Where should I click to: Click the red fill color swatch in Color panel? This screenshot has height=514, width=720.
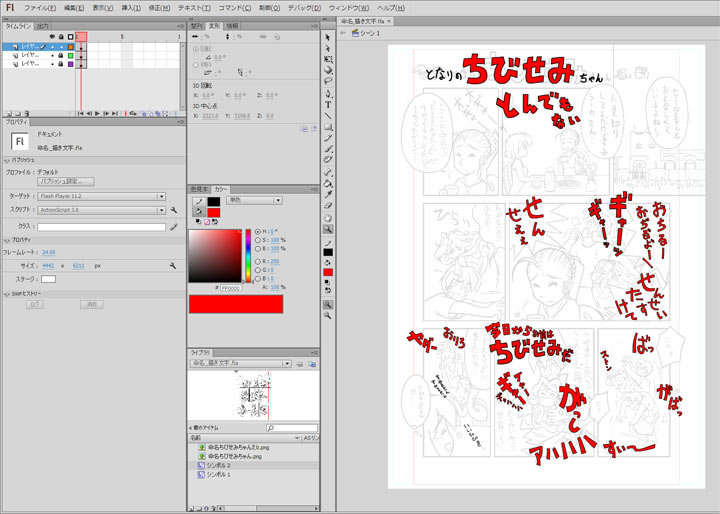pyautogui.click(x=213, y=213)
